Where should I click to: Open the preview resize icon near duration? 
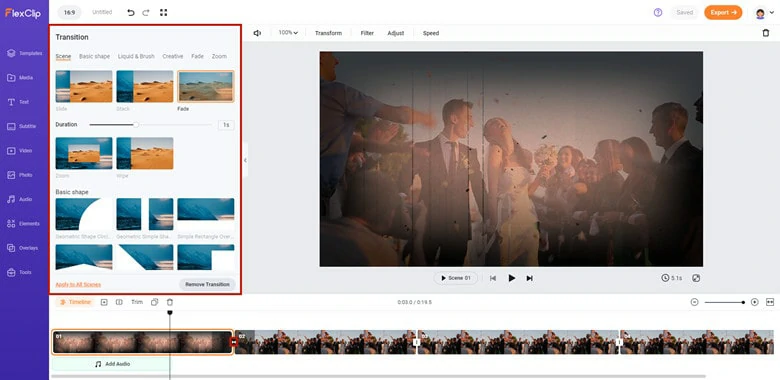click(696, 278)
